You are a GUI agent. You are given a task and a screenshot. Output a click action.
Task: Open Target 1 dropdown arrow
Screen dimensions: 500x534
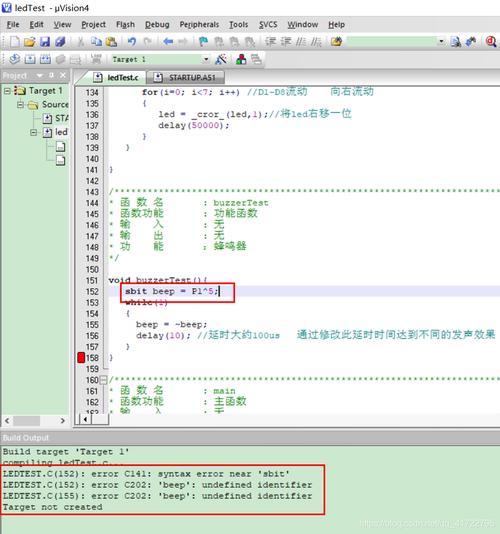206,59
